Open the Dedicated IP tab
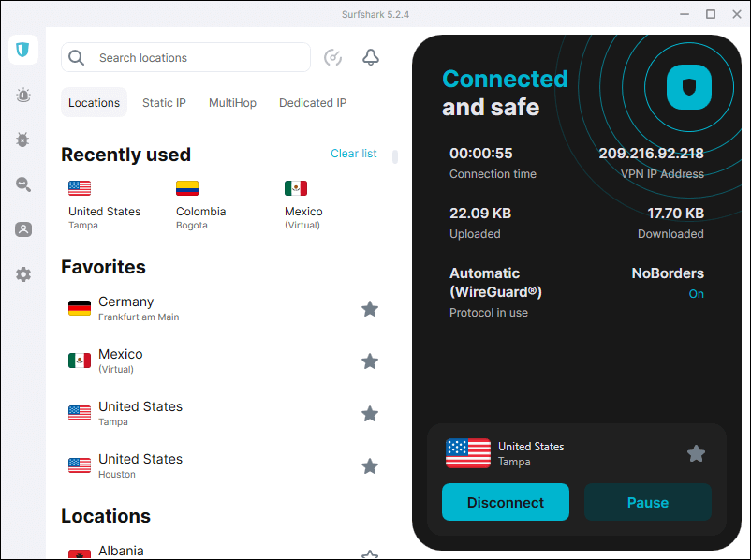 [x=313, y=102]
